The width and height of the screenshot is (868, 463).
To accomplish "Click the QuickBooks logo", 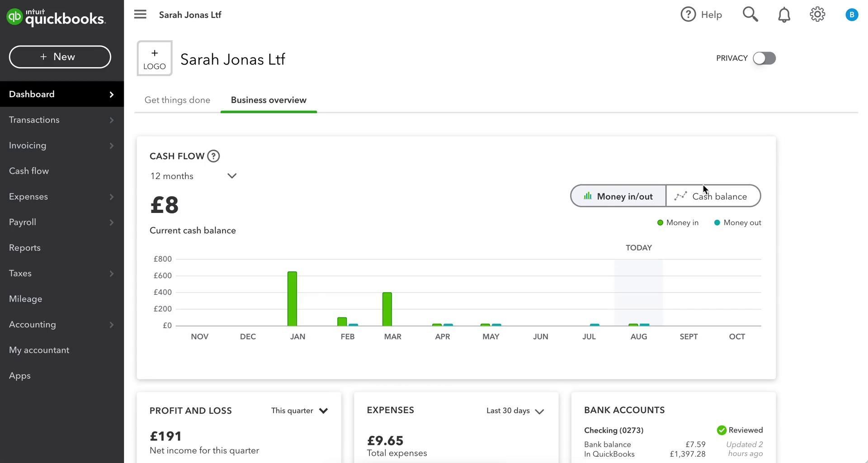I will pos(56,17).
